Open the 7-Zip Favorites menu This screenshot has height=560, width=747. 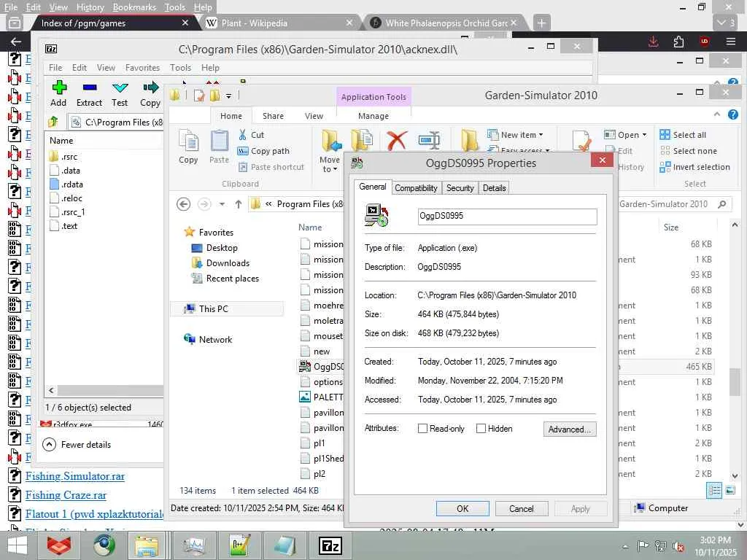pos(142,68)
